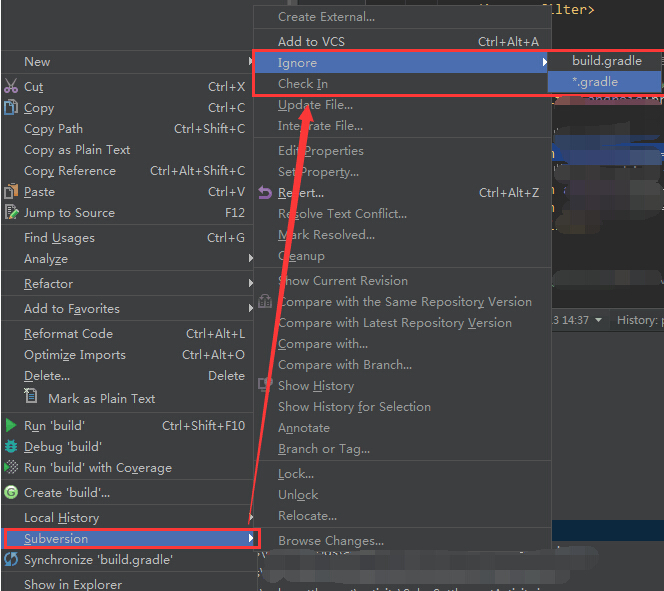The width and height of the screenshot is (664, 591).
Task: Click the History: label in the panel
Action: point(637,320)
